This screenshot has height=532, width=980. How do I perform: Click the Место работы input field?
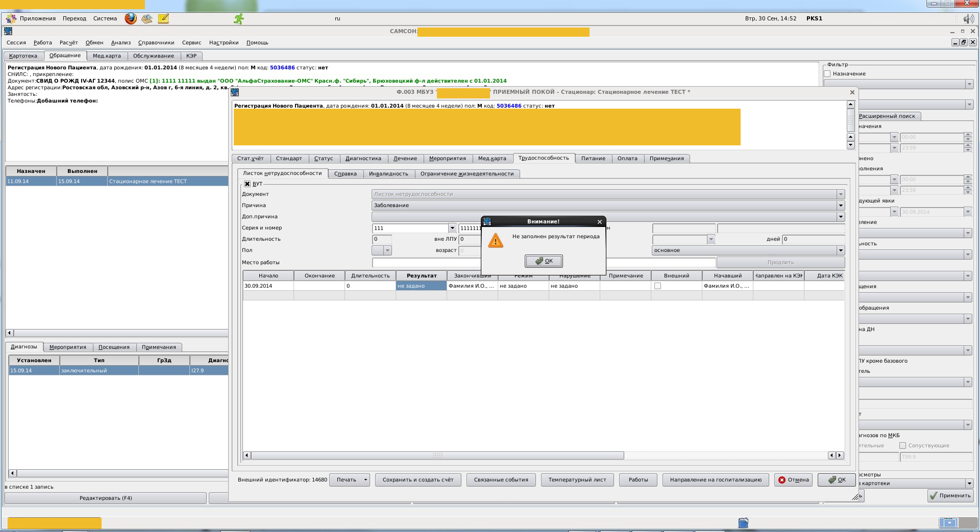coord(426,263)
